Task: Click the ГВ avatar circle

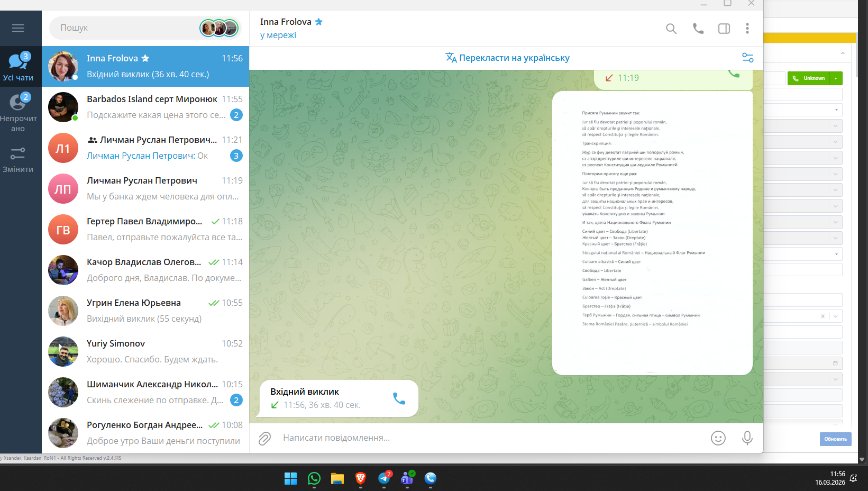Action: pyautogui.click(x=63, y=229)
